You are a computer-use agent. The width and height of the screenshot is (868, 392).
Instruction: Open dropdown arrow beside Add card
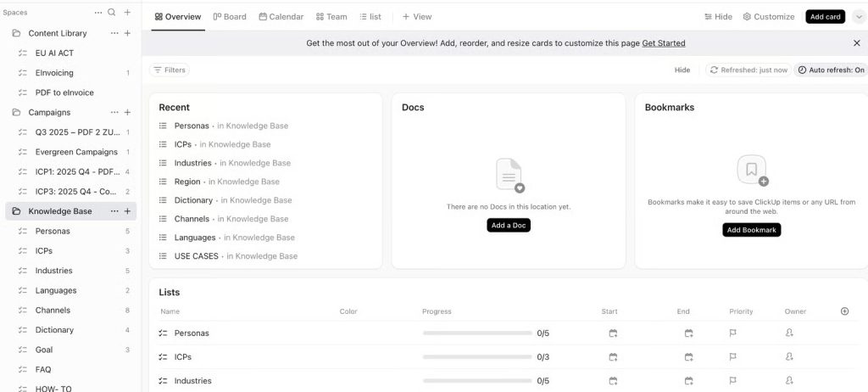(x=858, y=17)
